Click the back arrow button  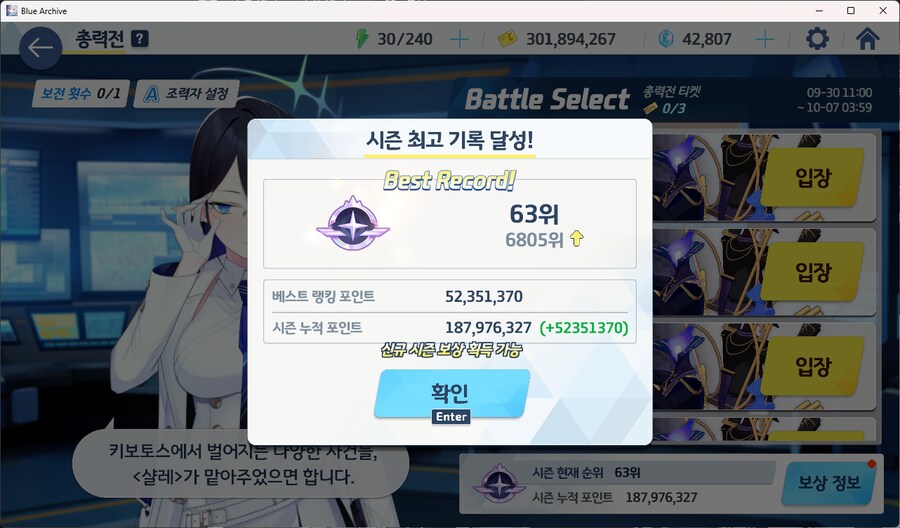click(40, 48)
